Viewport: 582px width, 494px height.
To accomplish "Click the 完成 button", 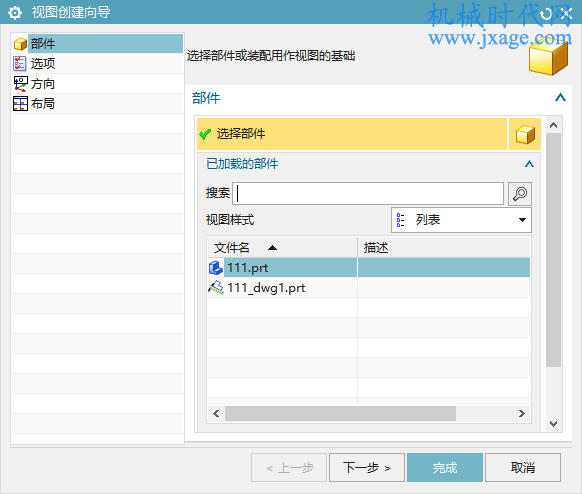I will [x=445, y=467].
